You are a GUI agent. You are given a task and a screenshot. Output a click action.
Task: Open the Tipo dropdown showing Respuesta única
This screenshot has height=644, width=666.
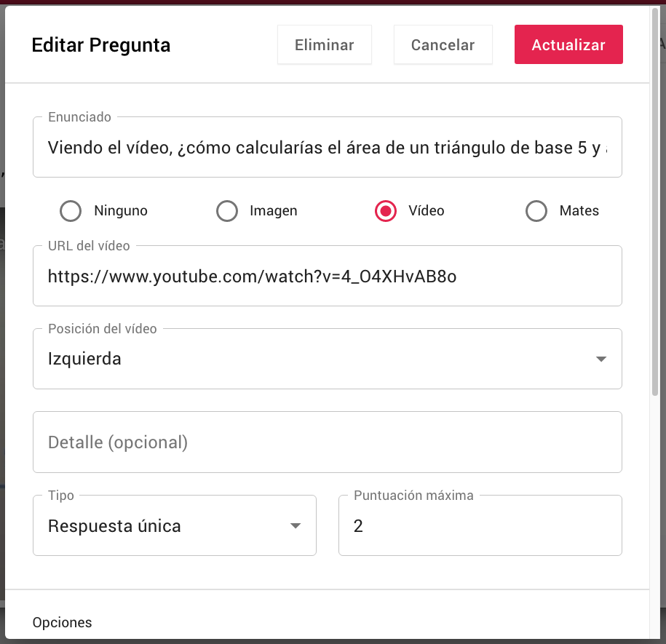(x=175, y=525)
